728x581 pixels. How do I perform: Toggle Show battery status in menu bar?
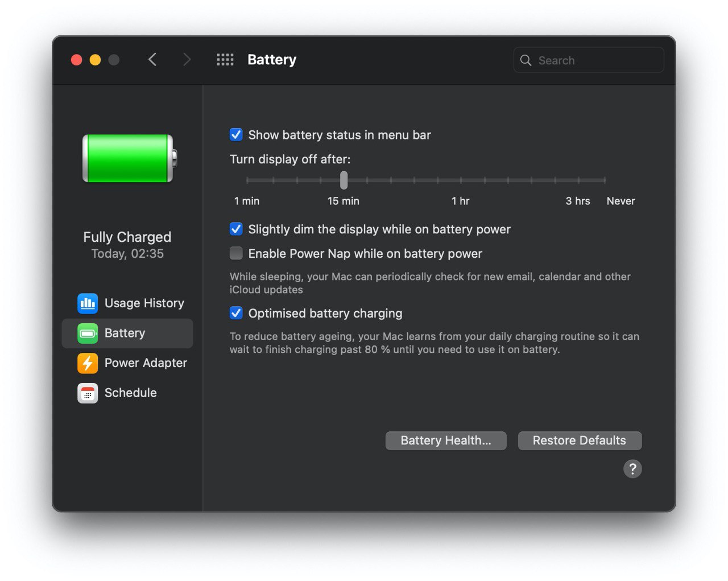pos(236,135)
